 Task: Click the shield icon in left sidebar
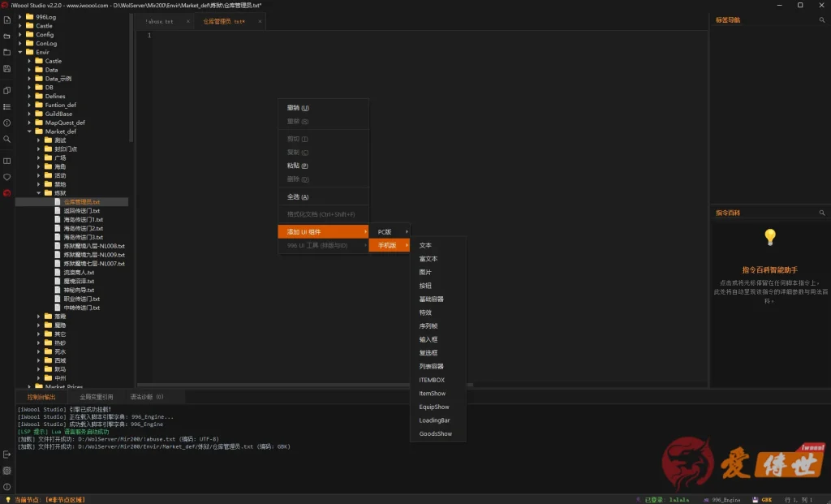coord(6,177)
